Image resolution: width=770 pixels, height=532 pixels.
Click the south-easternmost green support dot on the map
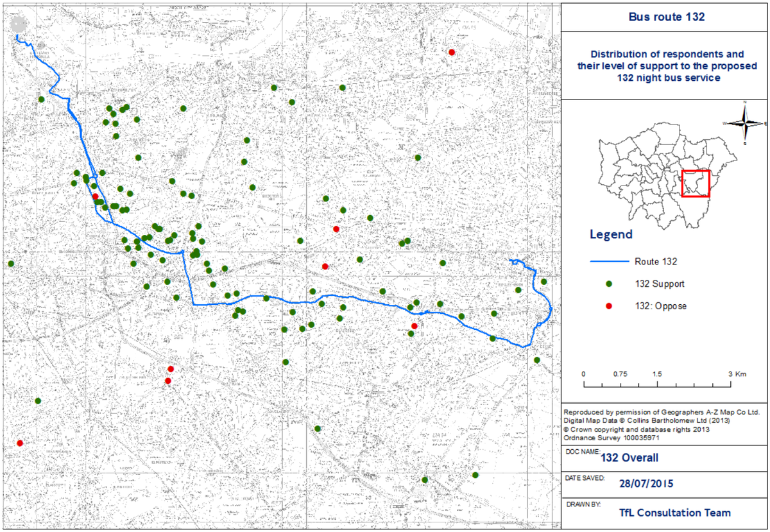pos(475,475)
